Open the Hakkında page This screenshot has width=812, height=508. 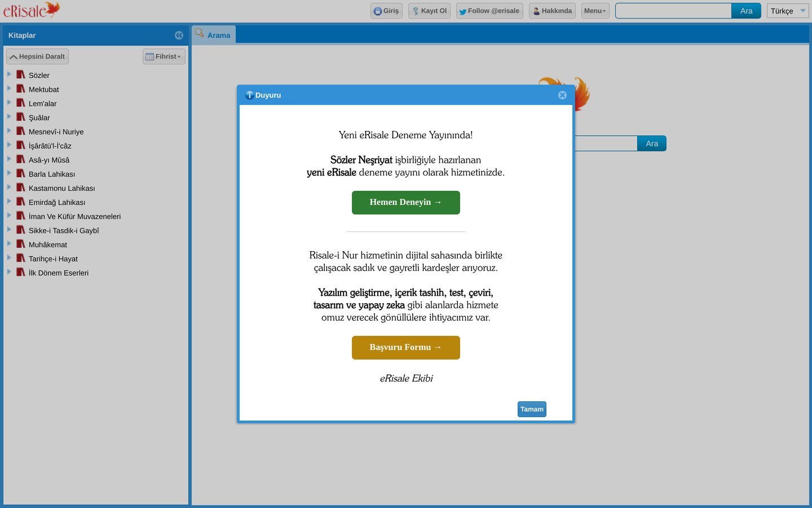(552, 11)
